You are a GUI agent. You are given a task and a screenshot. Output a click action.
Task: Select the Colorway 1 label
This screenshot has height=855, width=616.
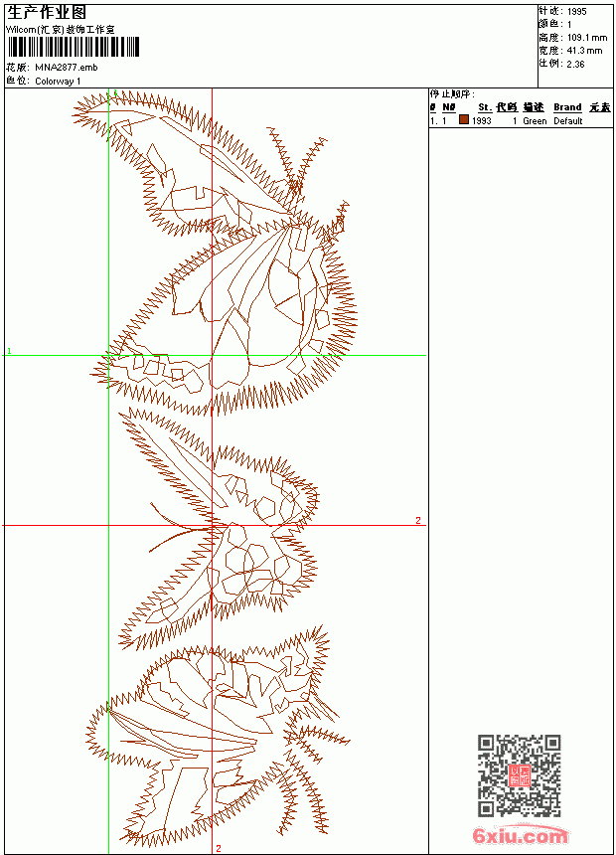[58, 82]
